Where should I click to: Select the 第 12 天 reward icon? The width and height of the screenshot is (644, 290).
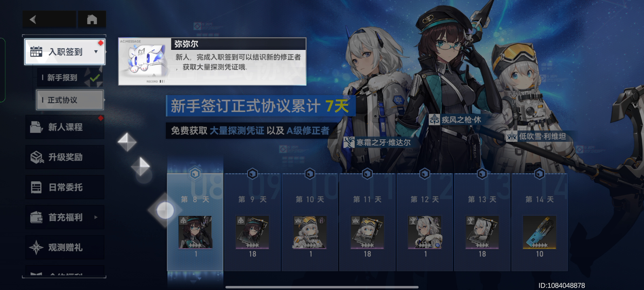click(425, 232)
